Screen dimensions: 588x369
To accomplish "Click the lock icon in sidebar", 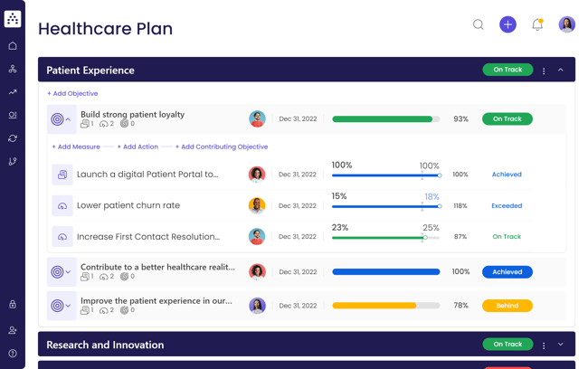I will 13,305.
